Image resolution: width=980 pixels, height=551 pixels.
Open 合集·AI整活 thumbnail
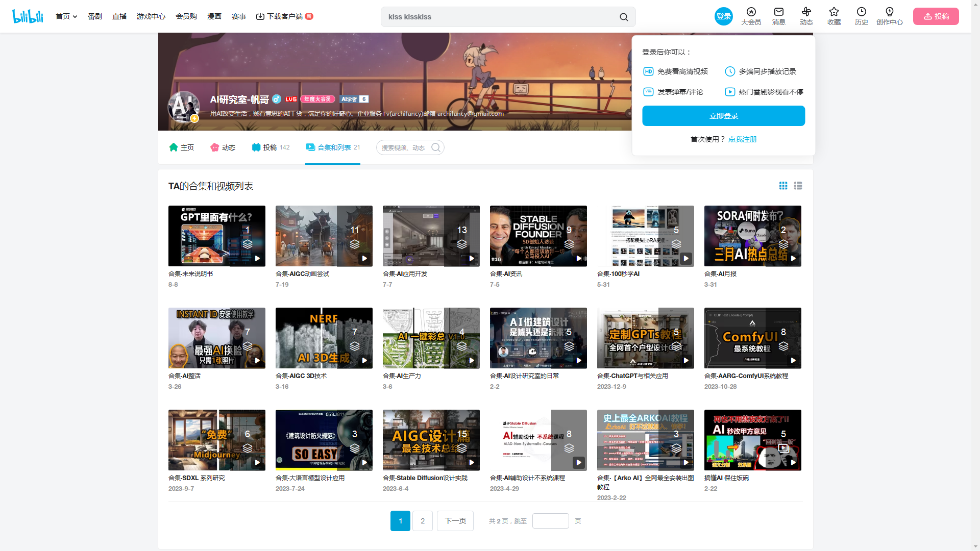[x=217, y=338]
